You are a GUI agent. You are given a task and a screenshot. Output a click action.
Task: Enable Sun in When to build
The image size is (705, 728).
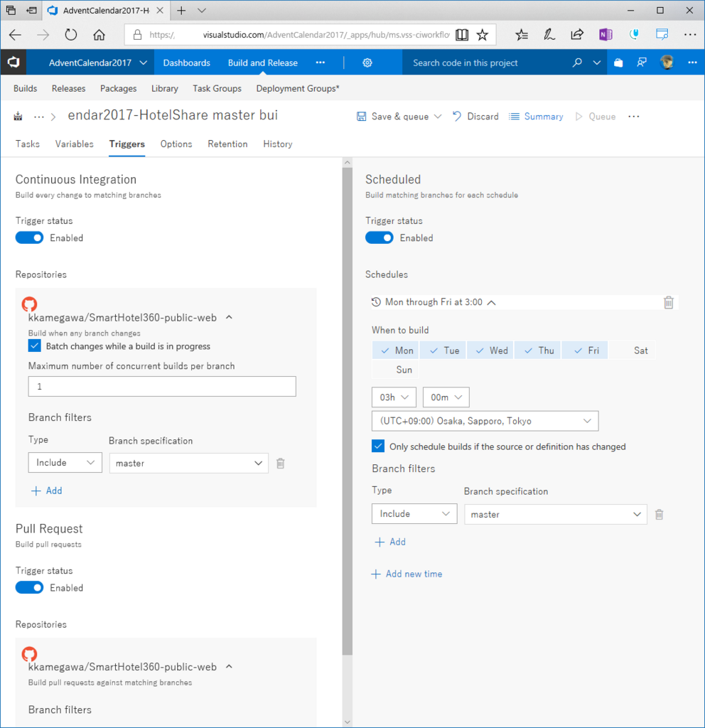coord(395,370)
